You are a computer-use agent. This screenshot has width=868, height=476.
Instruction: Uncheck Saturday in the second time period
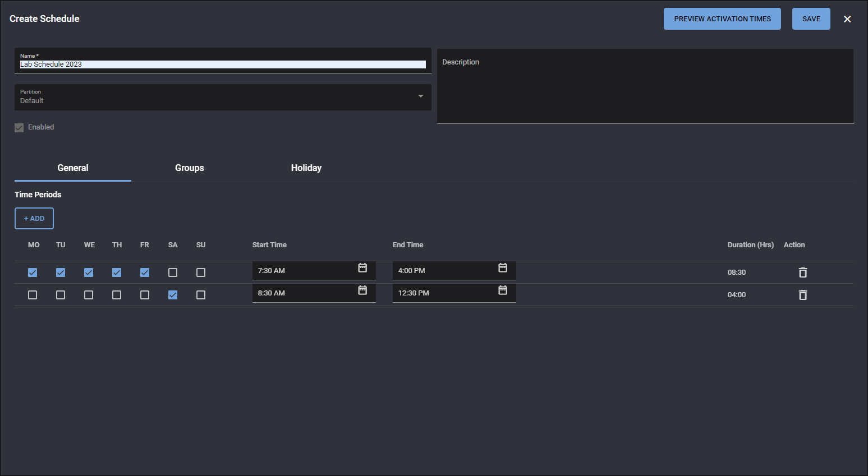click(x=173, y=295)
